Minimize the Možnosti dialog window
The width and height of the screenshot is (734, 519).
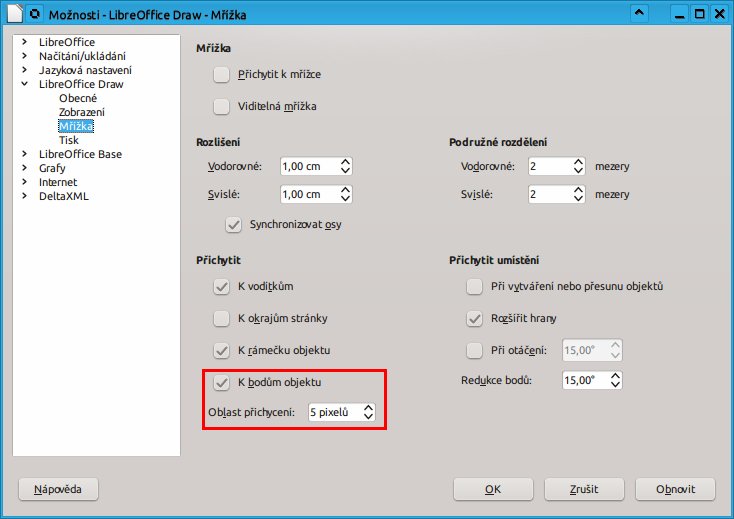tap(679, 14)
